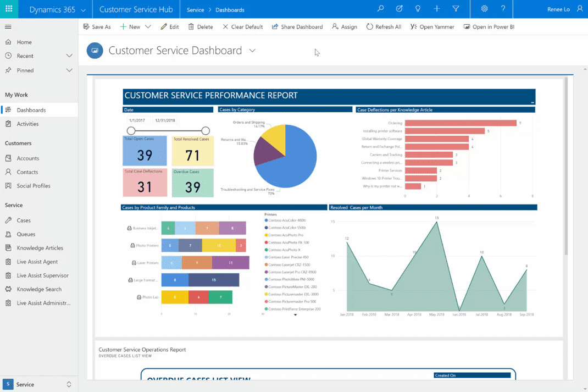
Task: Open the task flow checkmark circle icon
Action: [400, 9]
